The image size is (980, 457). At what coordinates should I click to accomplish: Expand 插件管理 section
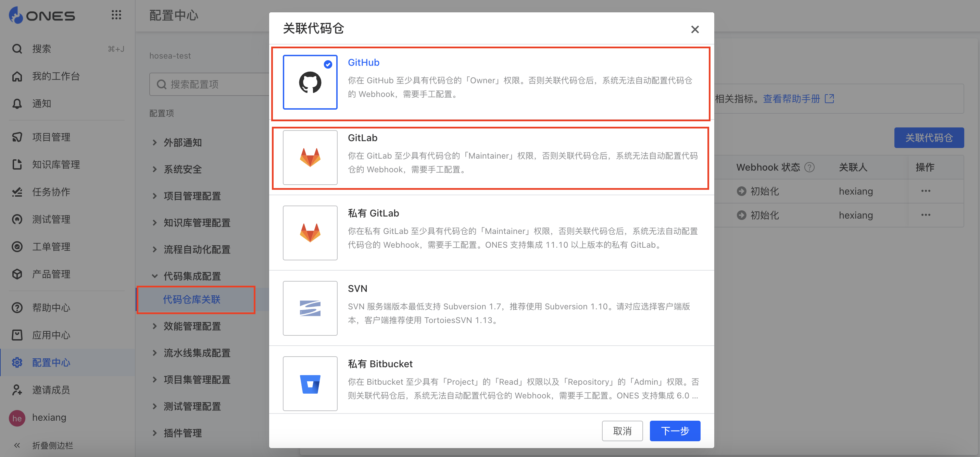pos(154,433)
